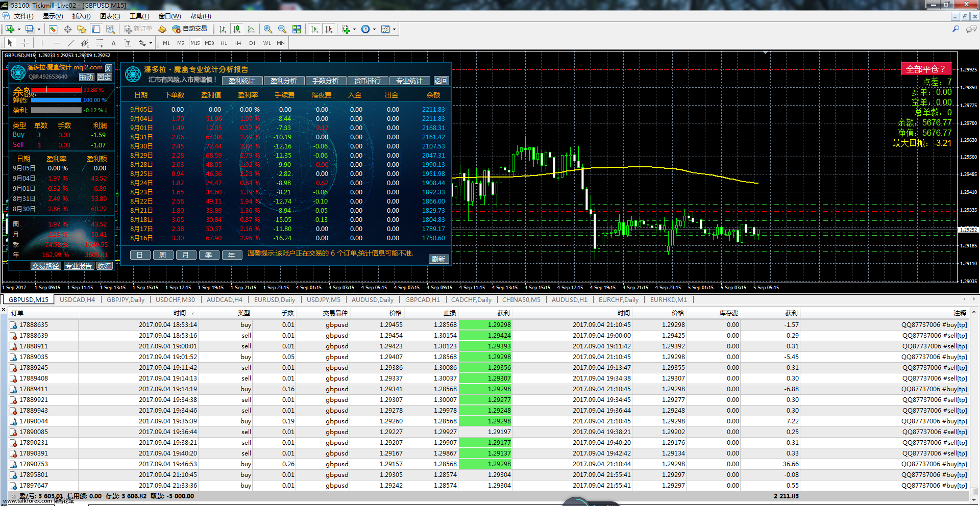Open the Strategy Tester magnifier icon
The image size is (980, 506).
pyautogui.click(x=110, y=29)
